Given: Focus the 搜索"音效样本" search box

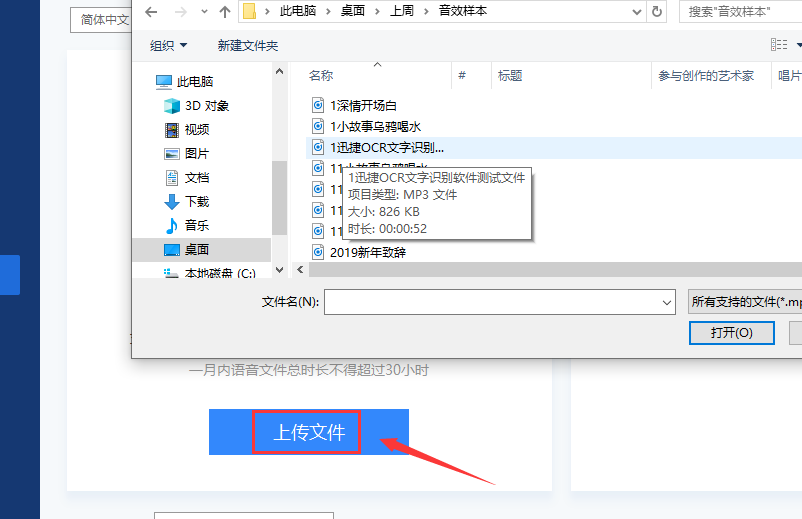Looking at the screenshot, I should [740, 11].
